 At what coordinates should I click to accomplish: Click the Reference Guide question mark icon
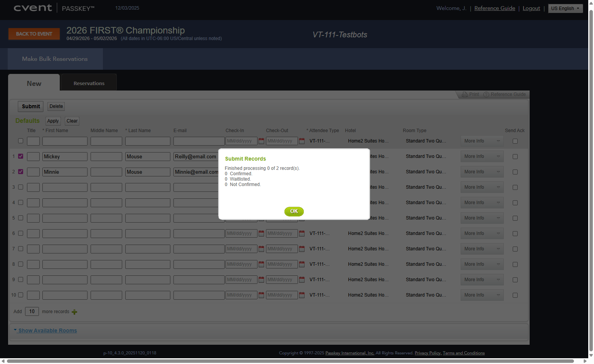[486, 94]
